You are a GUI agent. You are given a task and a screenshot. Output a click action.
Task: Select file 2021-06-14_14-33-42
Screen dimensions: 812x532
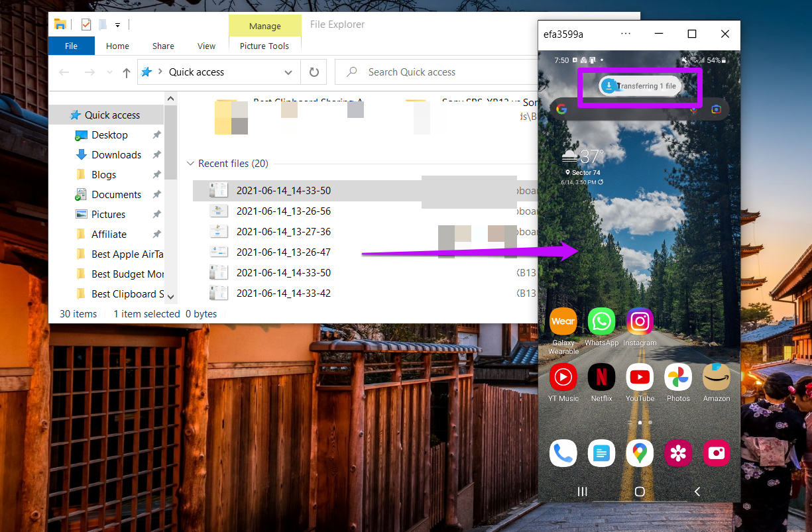(x=283, y=293)
